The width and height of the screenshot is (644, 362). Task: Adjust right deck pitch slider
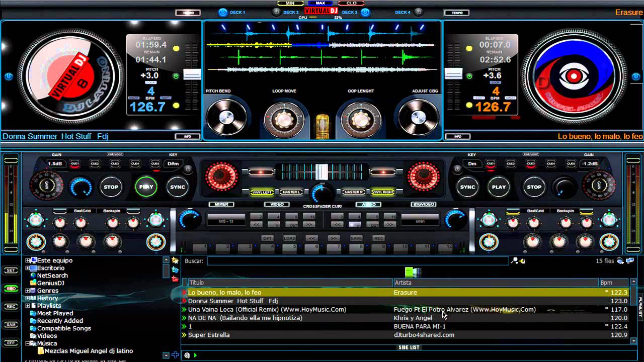click(453, 74)
